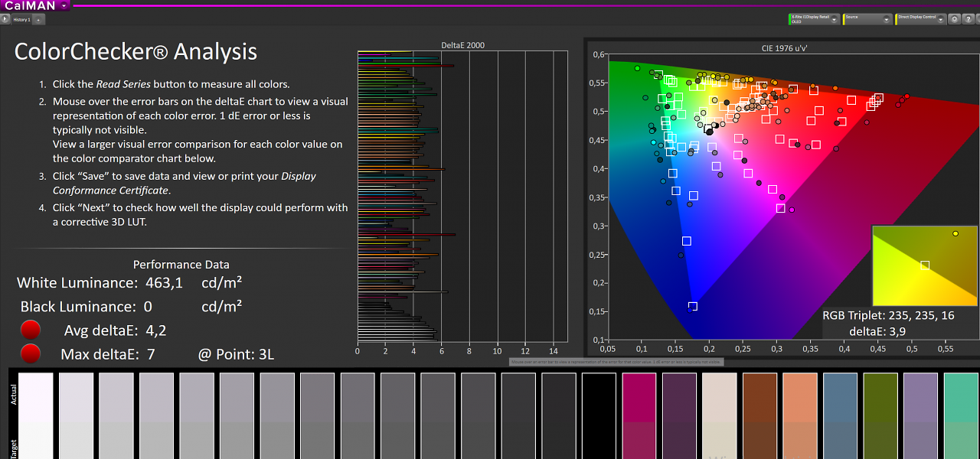
Task: Click the 'Avg deltaE: 4,2' reading
Action: (116, 330)
